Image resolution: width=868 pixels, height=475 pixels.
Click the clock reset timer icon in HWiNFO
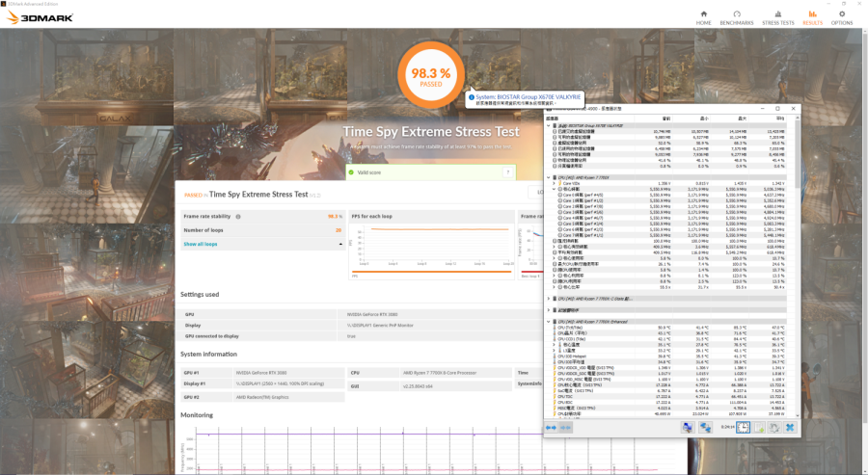pos(743,428)
